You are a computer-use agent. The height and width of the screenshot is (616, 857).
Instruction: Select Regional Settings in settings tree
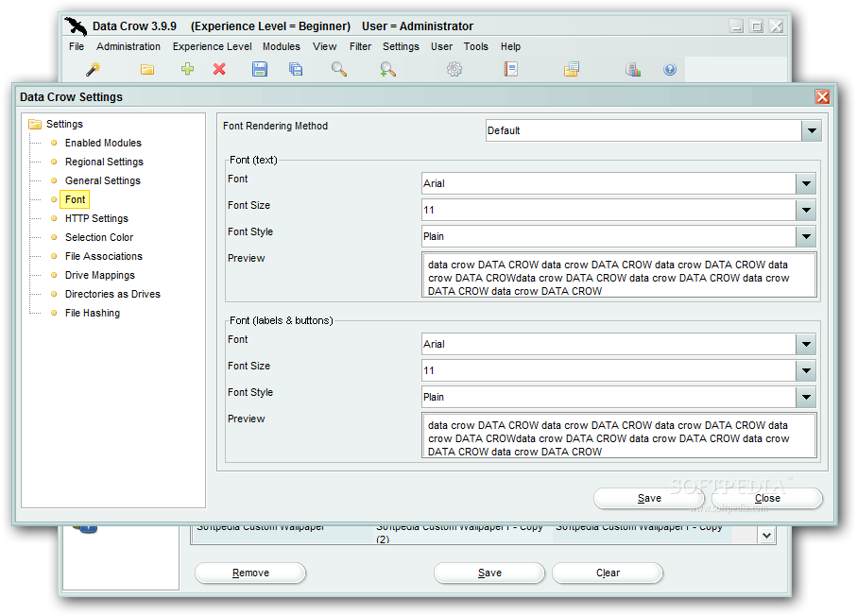pyautogui.click(x=104, y=162)
